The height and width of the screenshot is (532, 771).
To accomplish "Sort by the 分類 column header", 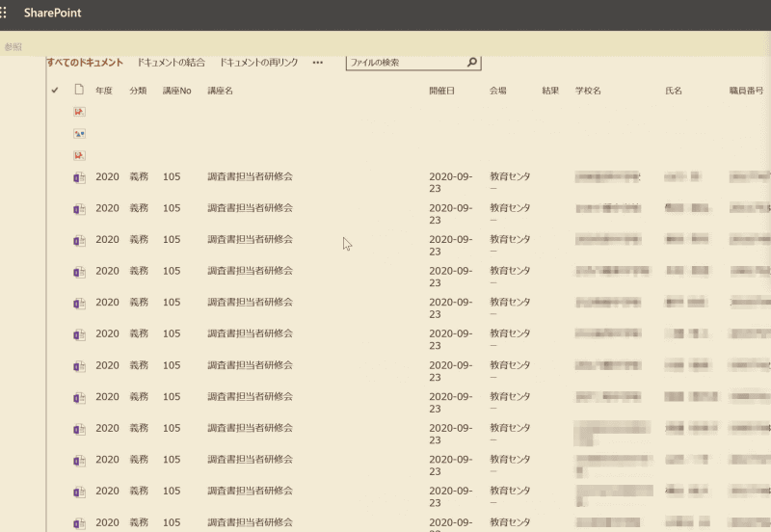I will point(138,91).
